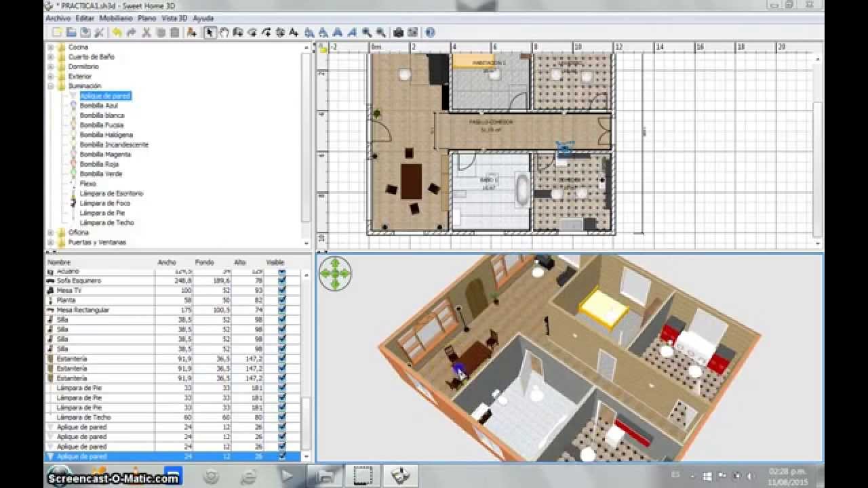Save the home with the toolbar disk icon

(85, 33)
